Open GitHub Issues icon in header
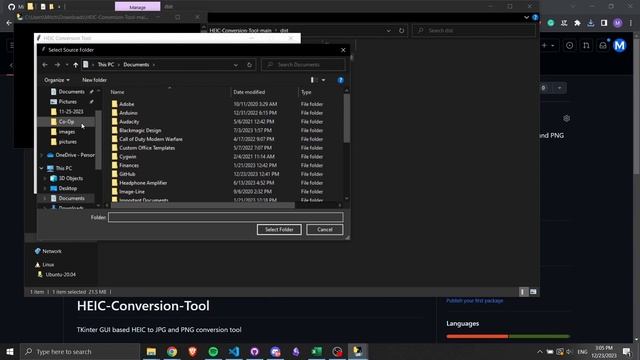640x360 pixels. [569, 46]
